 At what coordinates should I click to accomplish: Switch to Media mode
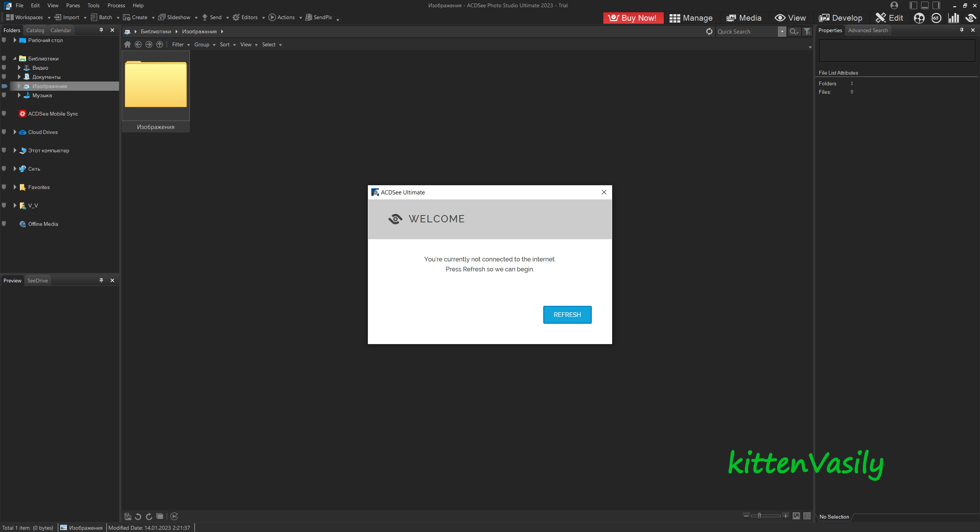(x=744, y=18)
